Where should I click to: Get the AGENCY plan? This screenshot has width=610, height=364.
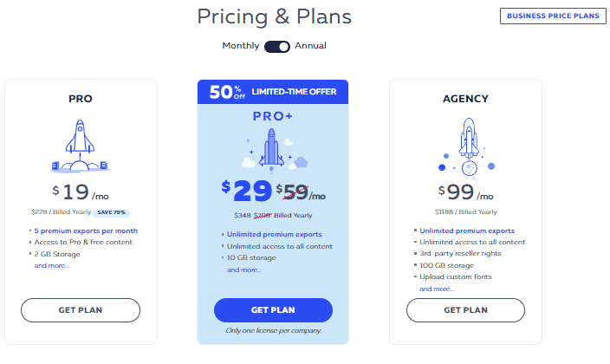(465, 310)
